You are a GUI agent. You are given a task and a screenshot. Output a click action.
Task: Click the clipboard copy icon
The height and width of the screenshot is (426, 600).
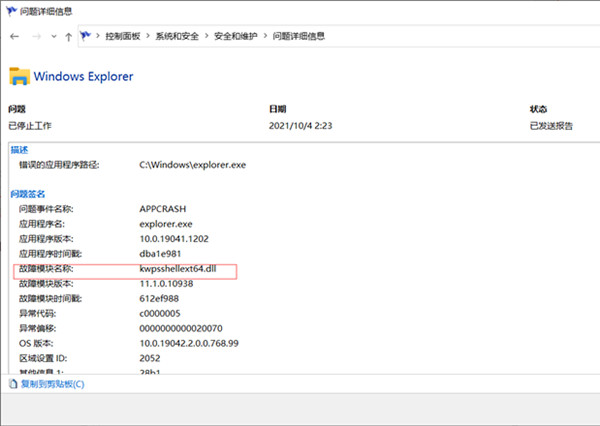click(x=13, y=384)
